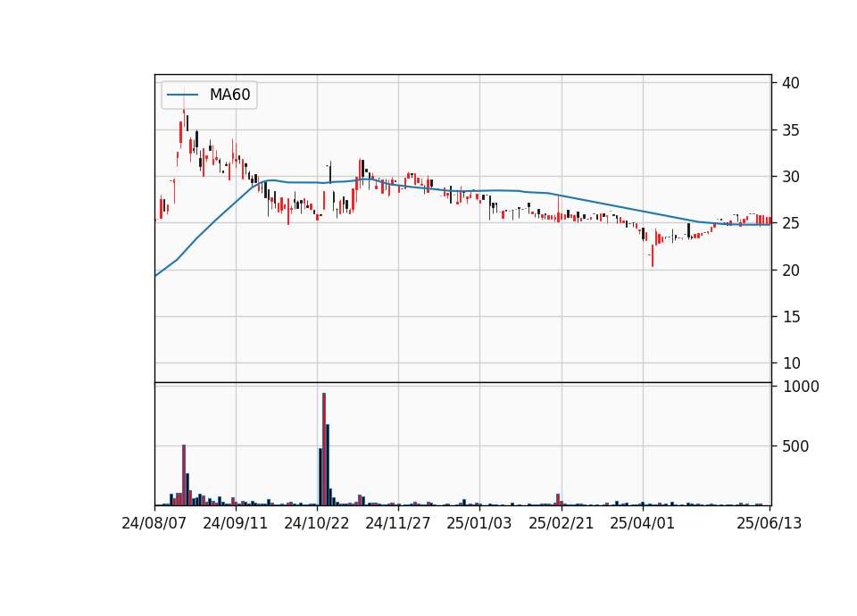This screenshot has height=616, width=857.
Task: Select the 24/11/27 date axis label
Action: point(398,523)
